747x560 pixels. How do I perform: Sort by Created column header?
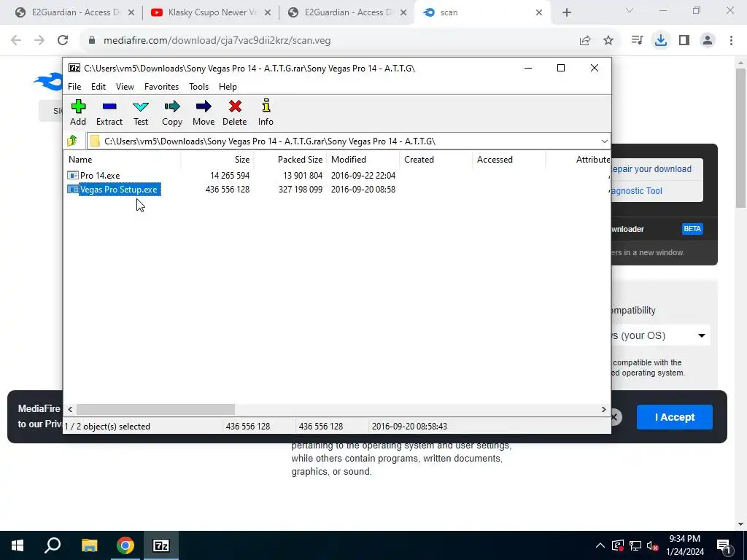click(436, 160)
